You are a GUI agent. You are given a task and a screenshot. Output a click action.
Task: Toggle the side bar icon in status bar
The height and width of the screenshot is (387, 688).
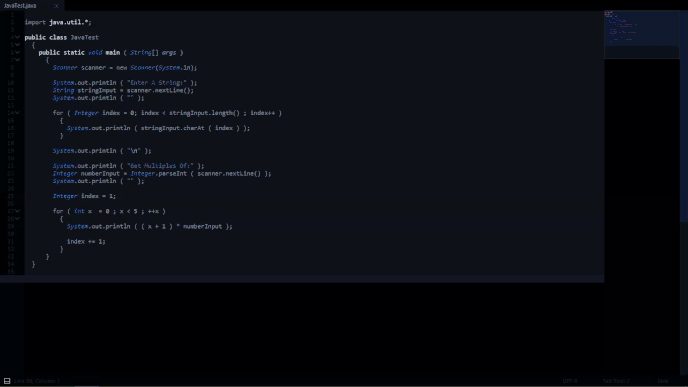[7, 381]
